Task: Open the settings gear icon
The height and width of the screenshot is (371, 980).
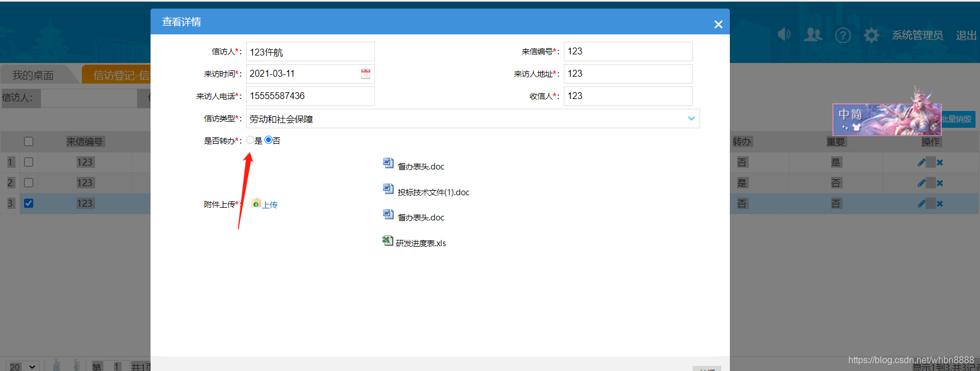Action: click(x=871, y=35)
